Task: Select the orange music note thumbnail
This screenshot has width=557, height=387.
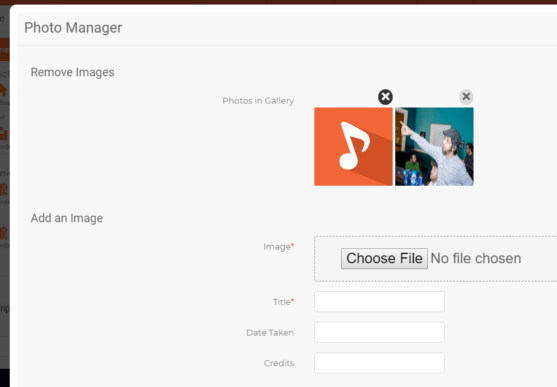Action: click(x=353, y=146)
